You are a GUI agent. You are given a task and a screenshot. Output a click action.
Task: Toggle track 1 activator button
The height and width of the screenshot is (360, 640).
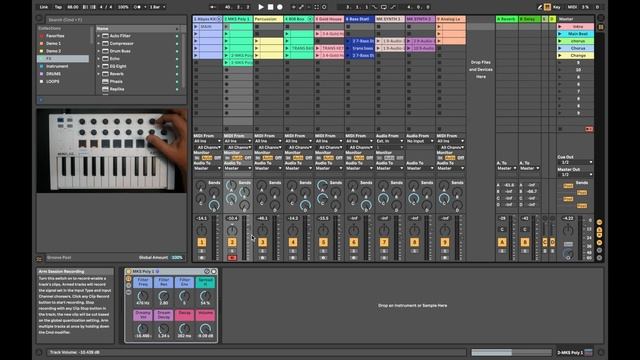tap(202, 242)
